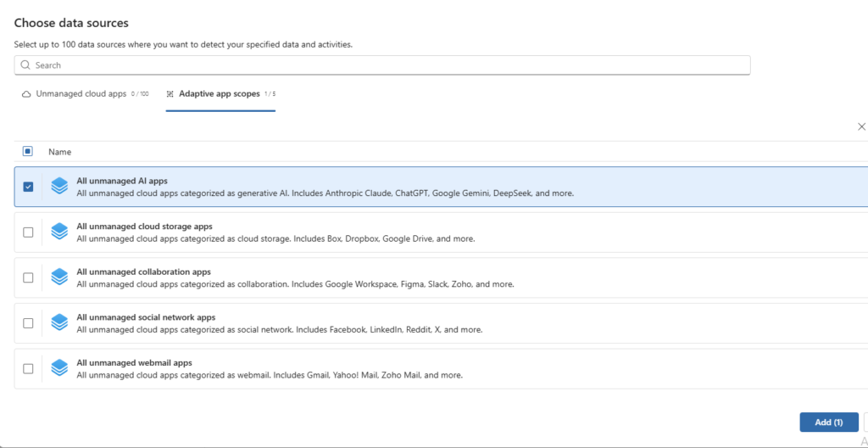Open the Adaptive app scopes tab
The height and width of the screenshot is (448, 868).
[220, 94]
